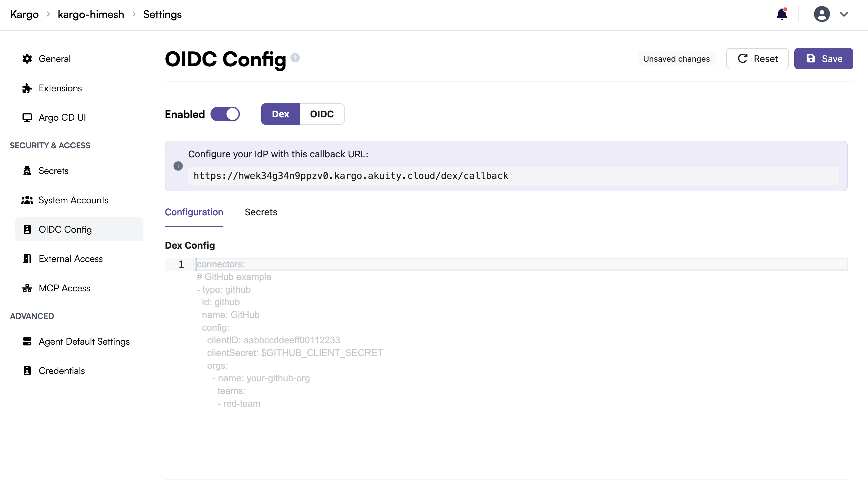Click the Reset circular arrow icon
Viewport: 868px width, 500px height.
coord(743,59)
